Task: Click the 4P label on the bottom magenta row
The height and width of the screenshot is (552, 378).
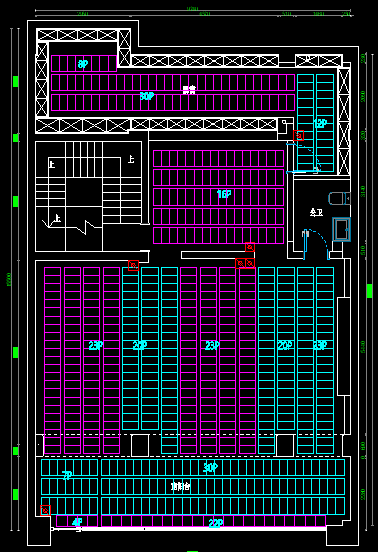Action: [x=77, y=522]
